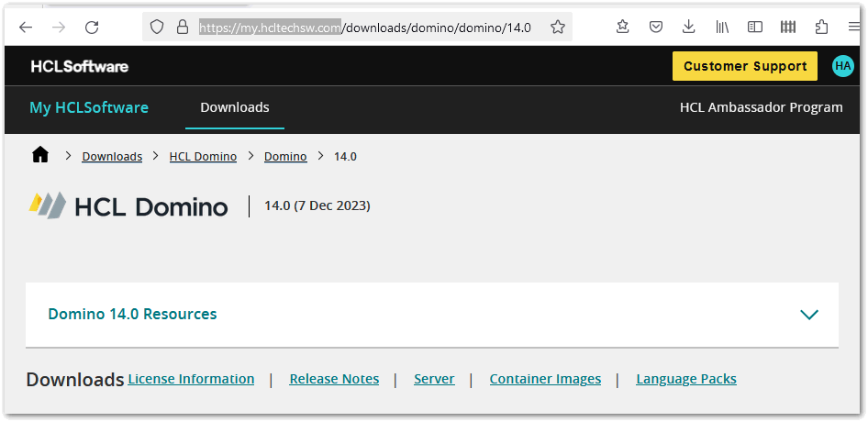The width and height of the screenshot is (868, 422).
Task: Open HCL Ambassador Program
Action: [762, 107]
